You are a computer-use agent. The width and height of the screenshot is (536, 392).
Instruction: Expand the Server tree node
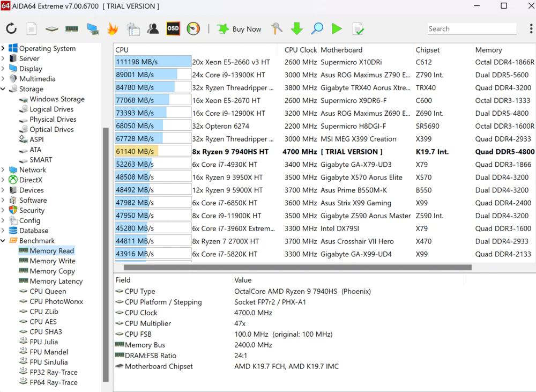click(3, 58)
